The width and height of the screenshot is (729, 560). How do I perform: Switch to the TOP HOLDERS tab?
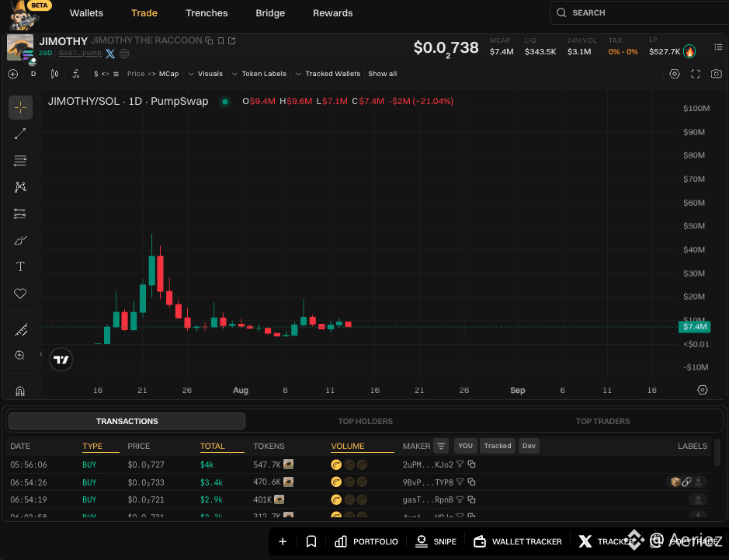pyautogui.click(x=366, y=422)
